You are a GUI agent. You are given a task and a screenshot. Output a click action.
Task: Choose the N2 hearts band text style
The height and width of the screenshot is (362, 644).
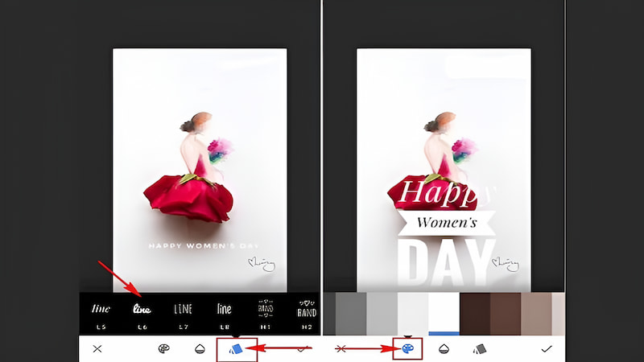(x=307, y=314)
